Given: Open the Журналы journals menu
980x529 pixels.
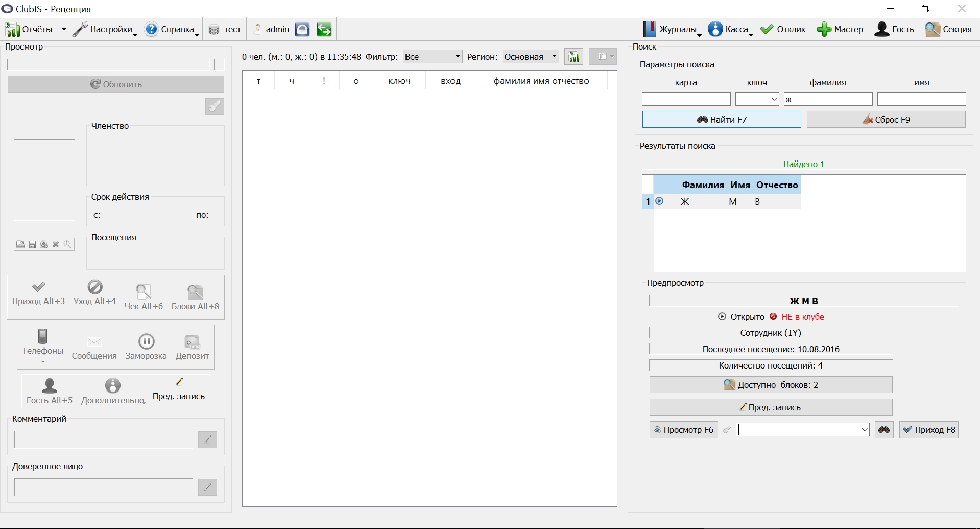Looking at the screenshot, I should click(672, 29).
